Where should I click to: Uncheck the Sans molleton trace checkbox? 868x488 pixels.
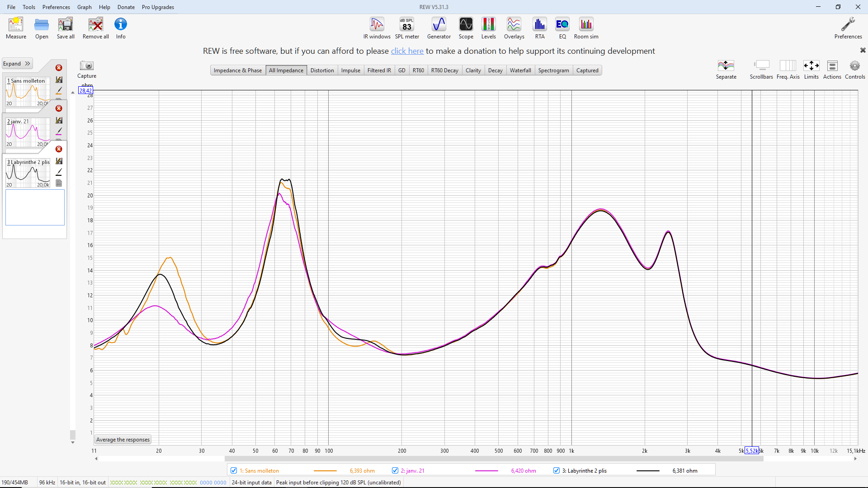(x=234, y=470)
